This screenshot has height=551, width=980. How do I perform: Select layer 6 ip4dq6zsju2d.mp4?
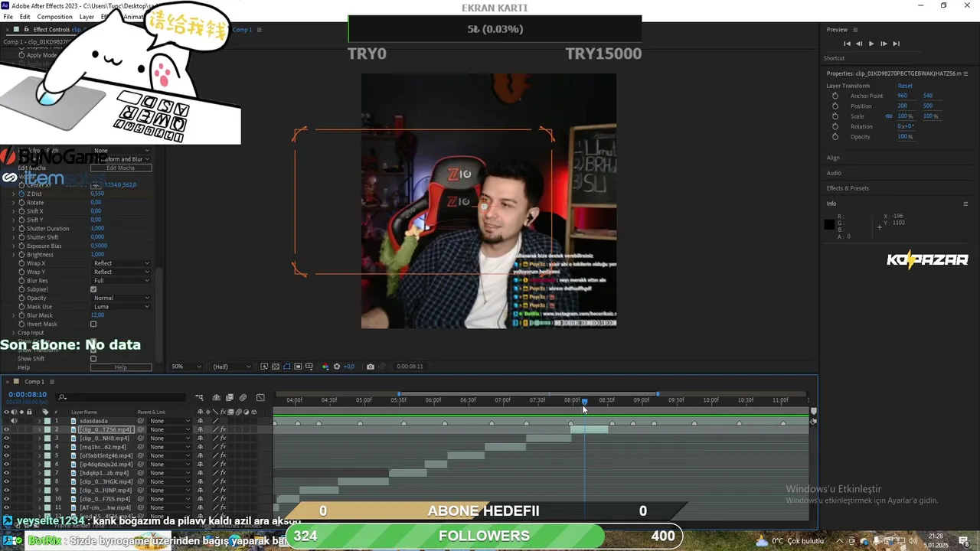tap(106, 465)
